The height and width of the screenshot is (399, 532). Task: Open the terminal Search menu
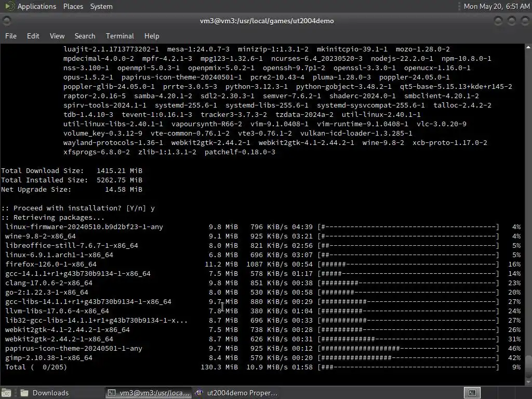(85, 36)
